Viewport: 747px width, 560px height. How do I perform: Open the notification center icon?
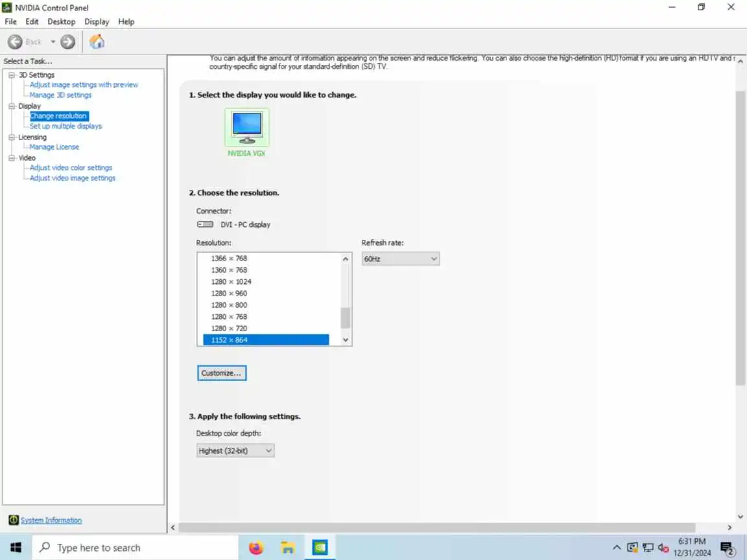pos(728,548)
